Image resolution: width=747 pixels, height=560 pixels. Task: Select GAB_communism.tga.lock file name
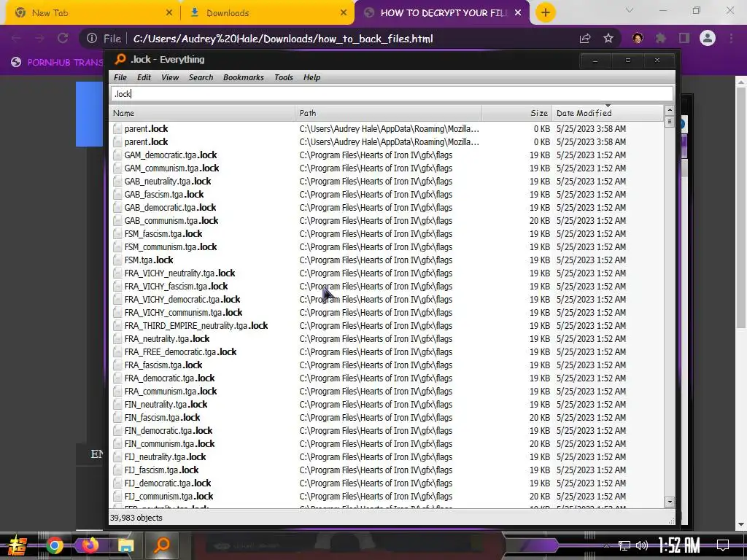(x=171, y=220)
